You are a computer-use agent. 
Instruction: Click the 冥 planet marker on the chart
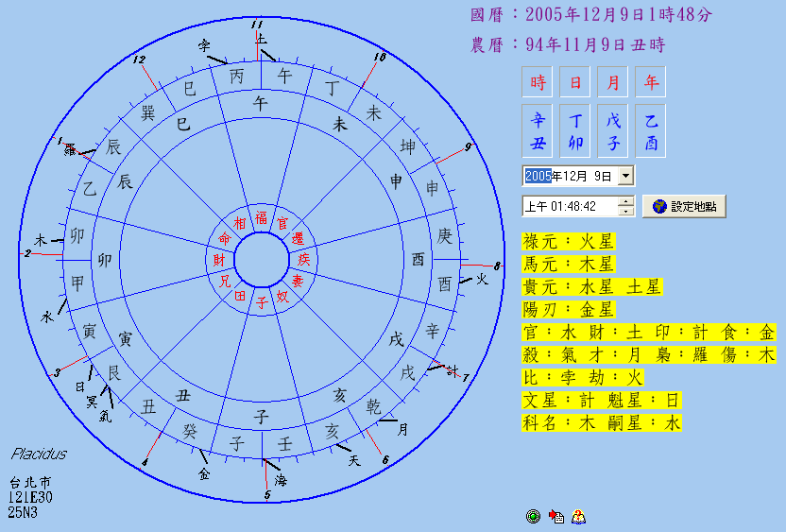[92, 402]
